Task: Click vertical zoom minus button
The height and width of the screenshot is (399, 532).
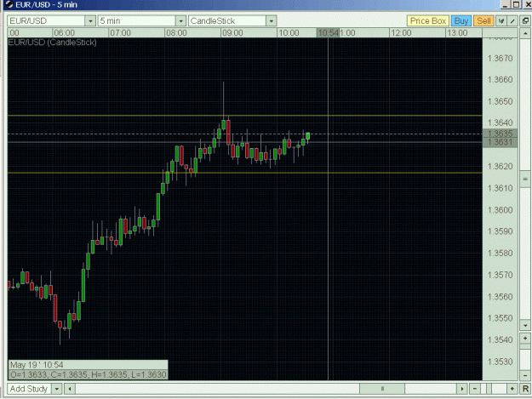Action: coord(525,376)
